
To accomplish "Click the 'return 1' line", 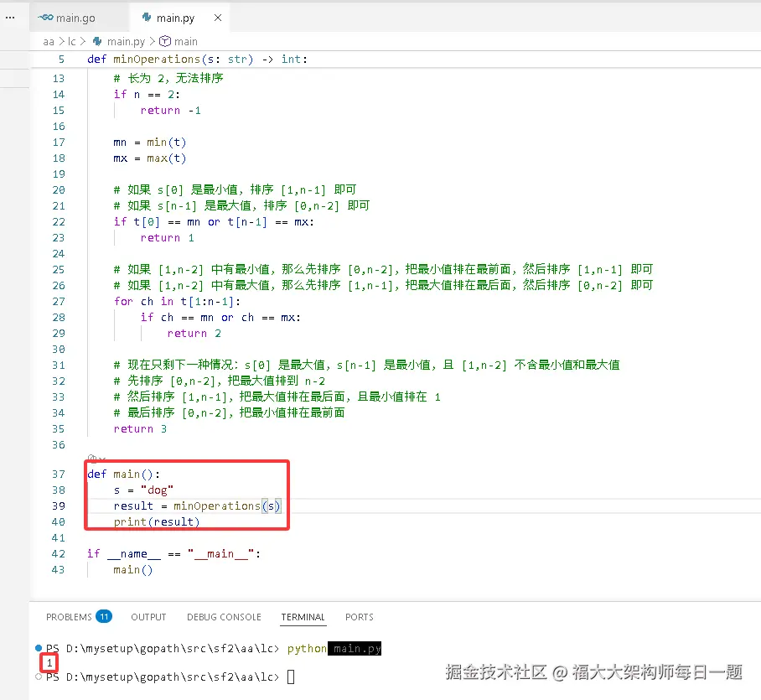I will pyautogui.click(x=168, y=238).
